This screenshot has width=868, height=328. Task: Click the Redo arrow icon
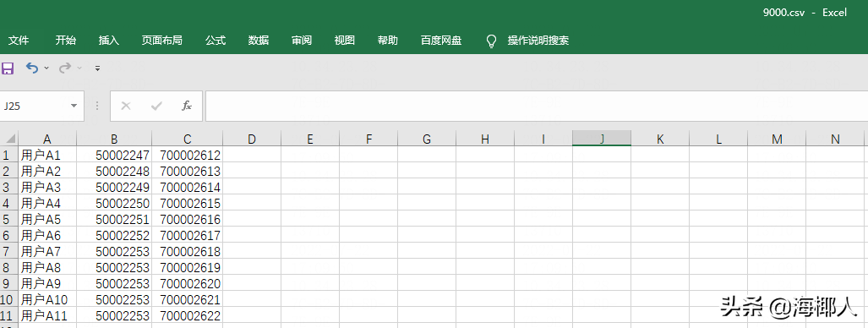tap(65, 68)
